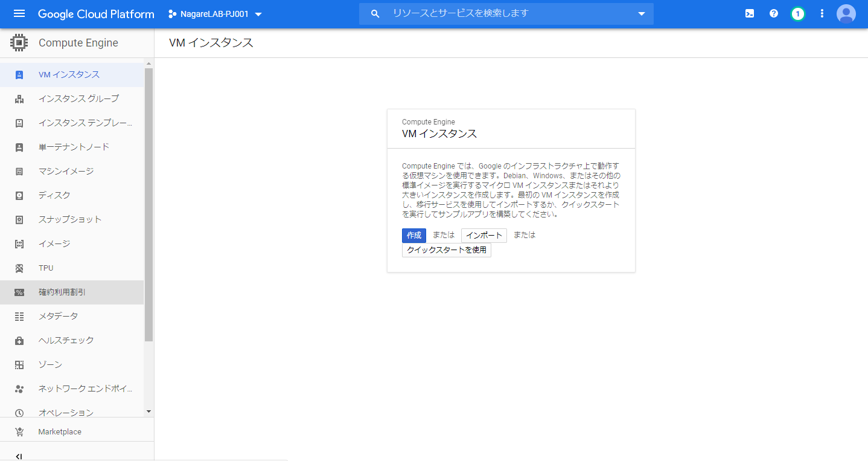The height and width of the screenshot is (461, 868).
Task: Open 確約利用割引 menu item
Action: pos(72,292)
